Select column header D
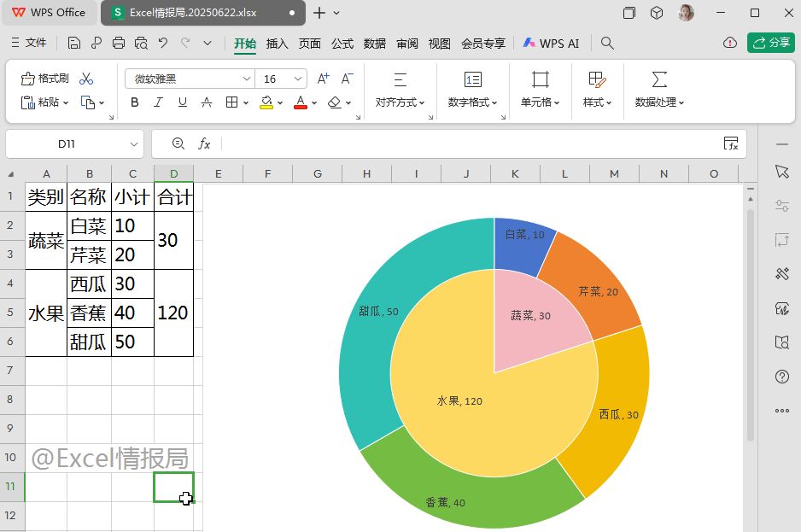 [x=173, y=173]
